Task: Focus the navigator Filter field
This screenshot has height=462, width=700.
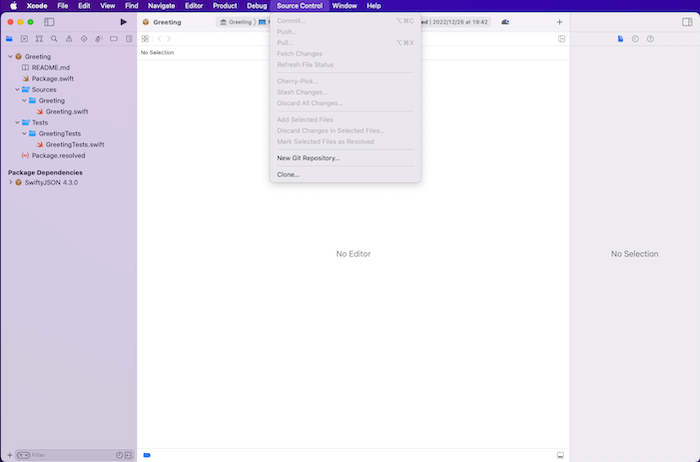Action: [x=75, y=455]
